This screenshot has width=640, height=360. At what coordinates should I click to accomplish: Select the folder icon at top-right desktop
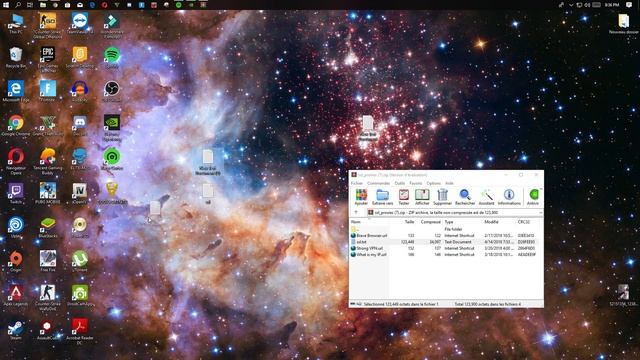(623, 24)
